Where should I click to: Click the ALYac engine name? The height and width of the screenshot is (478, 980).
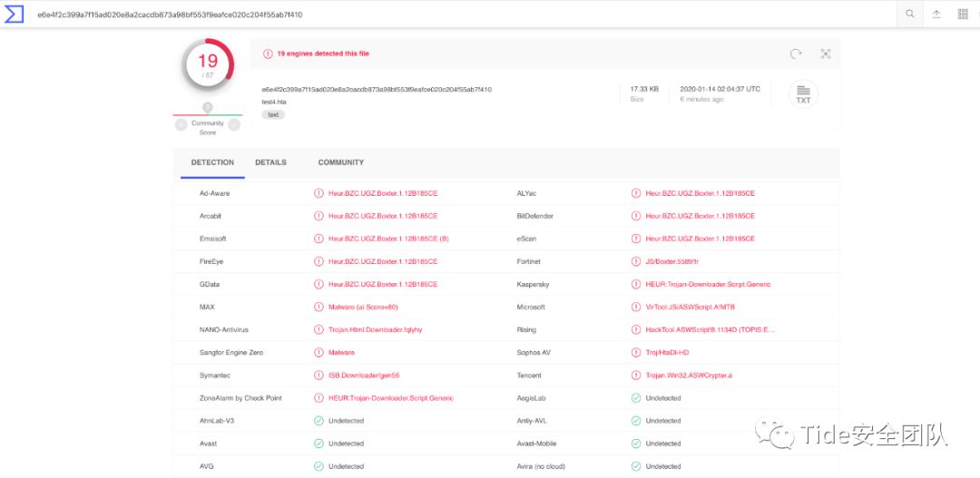click(x=527, y=193)
